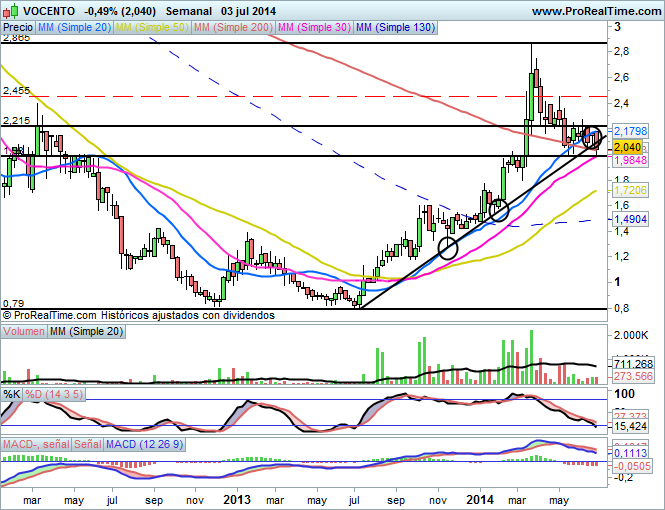Click the candlestick icon beside VOCENTO
Viewport: 665px width, 510px height.
pyautogui.click(x=9, y=10)
